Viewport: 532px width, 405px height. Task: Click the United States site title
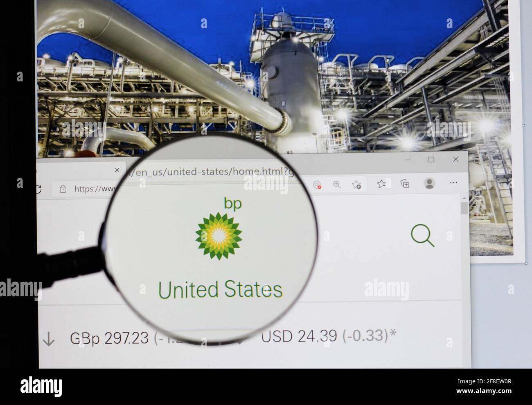point(220,290)
